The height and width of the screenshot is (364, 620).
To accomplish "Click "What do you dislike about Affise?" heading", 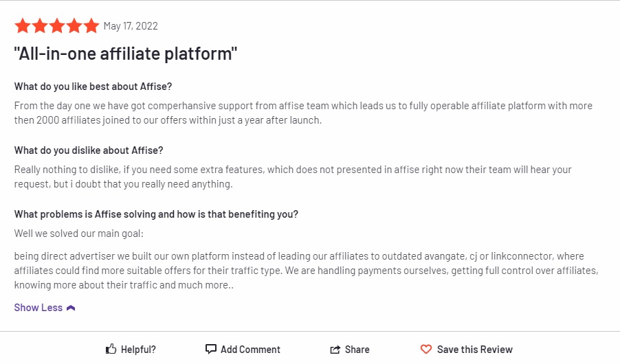I will click(89, 150).
